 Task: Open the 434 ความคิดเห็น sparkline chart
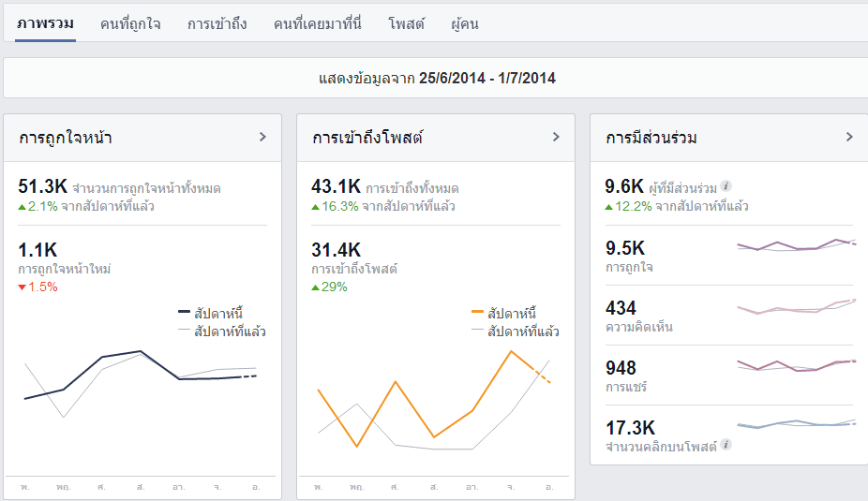pyautogui.click(x=797, y=306)
